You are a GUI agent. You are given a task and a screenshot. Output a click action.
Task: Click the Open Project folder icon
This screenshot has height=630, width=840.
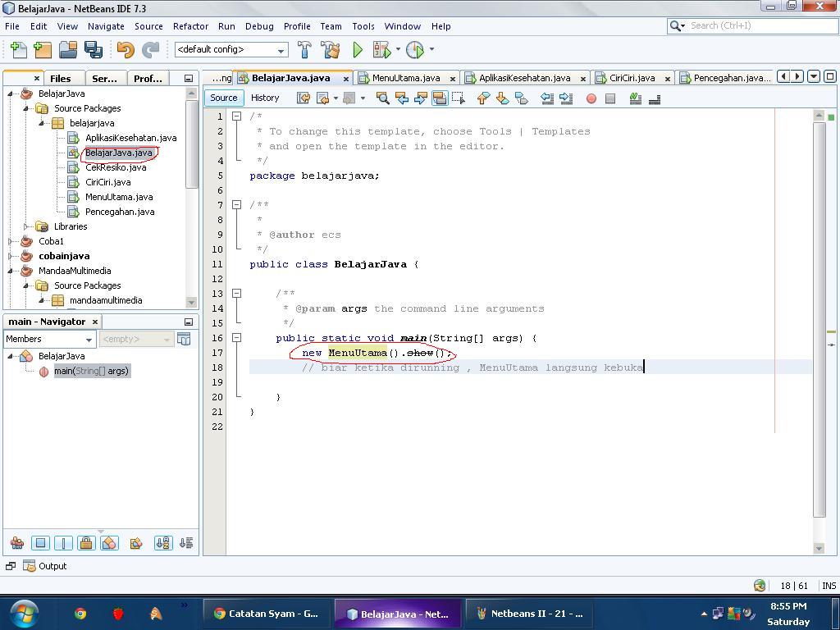[x=67, y=50]
